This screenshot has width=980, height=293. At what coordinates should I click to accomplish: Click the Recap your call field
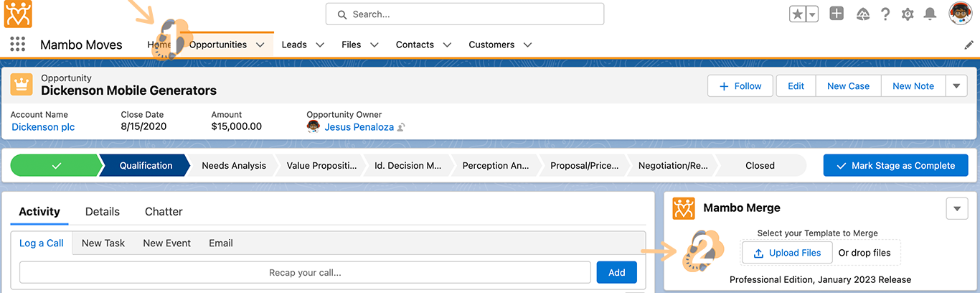click(x=305, y=273)
